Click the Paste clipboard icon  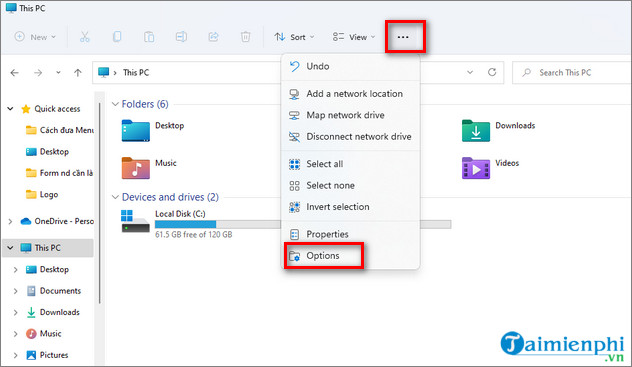pyautogui.click(x=149, y=37)
